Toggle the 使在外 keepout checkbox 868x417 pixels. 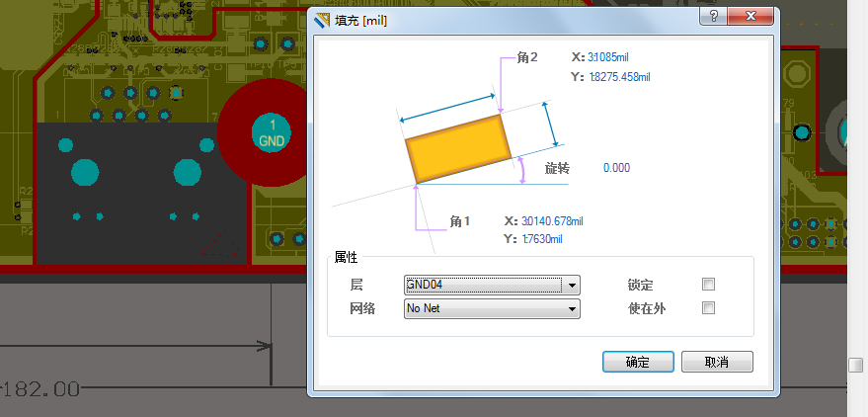tap(708, 308)
